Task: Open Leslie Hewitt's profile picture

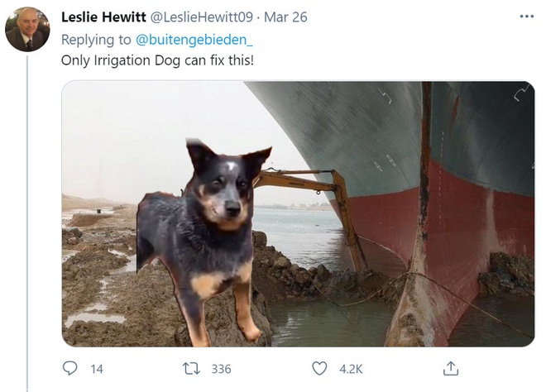Action: coord(27,30)
